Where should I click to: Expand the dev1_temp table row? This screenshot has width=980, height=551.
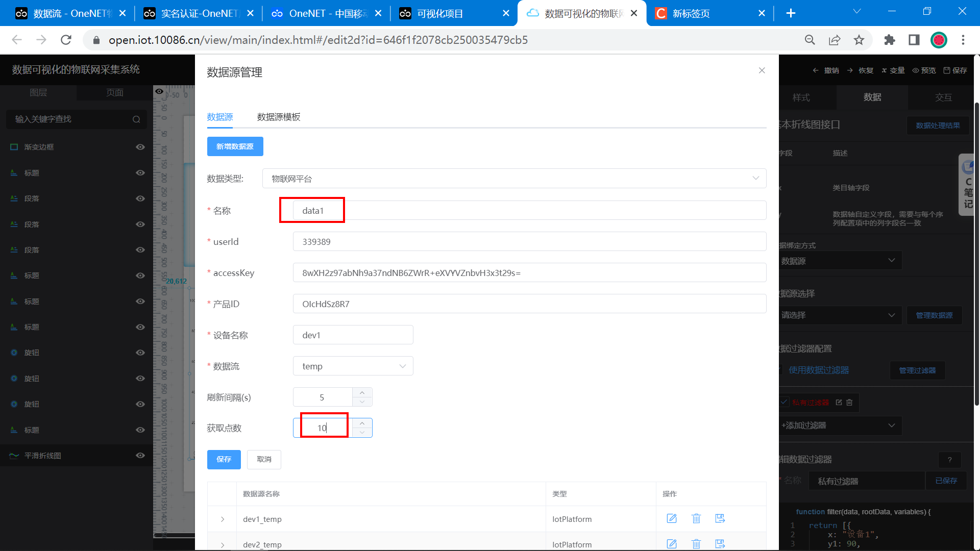[223, 519]
